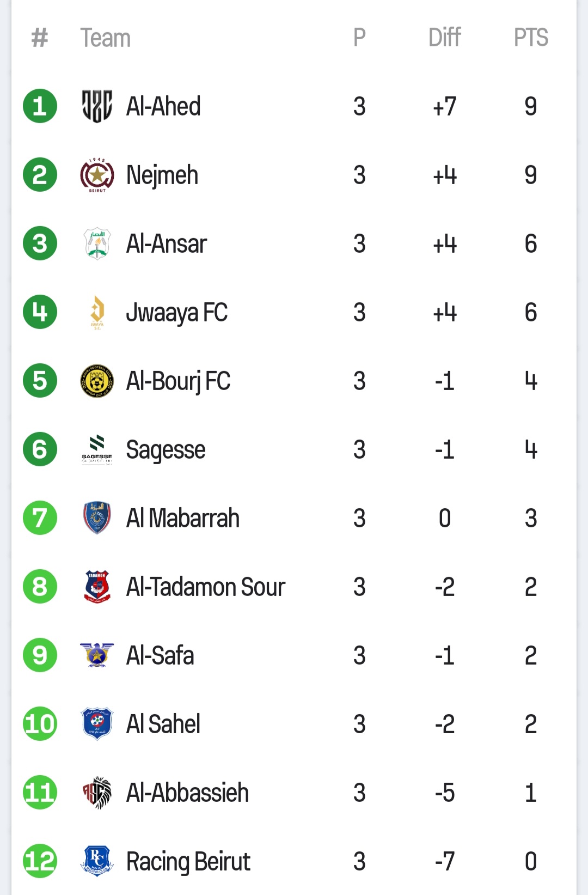Tap the Nejmeh club logo
This screenshot has height=895, width=588.
tap(97, 175)
